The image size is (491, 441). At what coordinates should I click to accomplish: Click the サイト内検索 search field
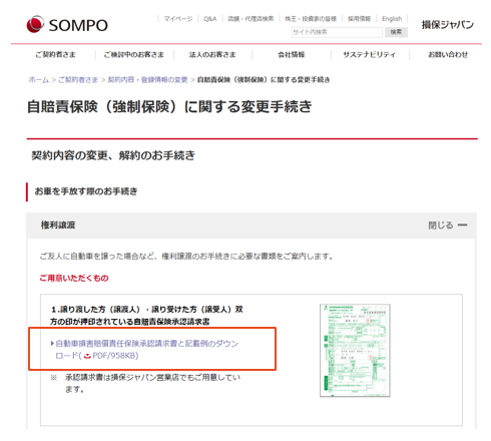(337, 32)
